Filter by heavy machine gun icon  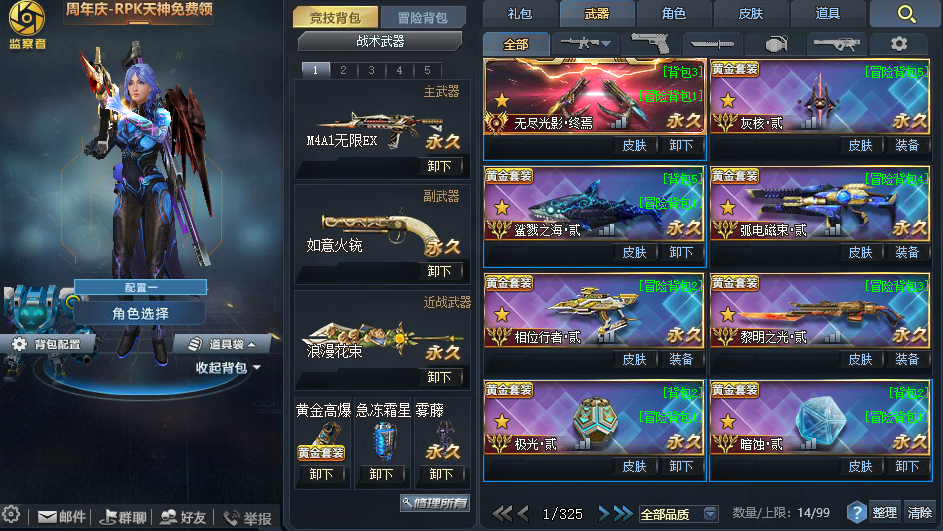coord(837,44)
